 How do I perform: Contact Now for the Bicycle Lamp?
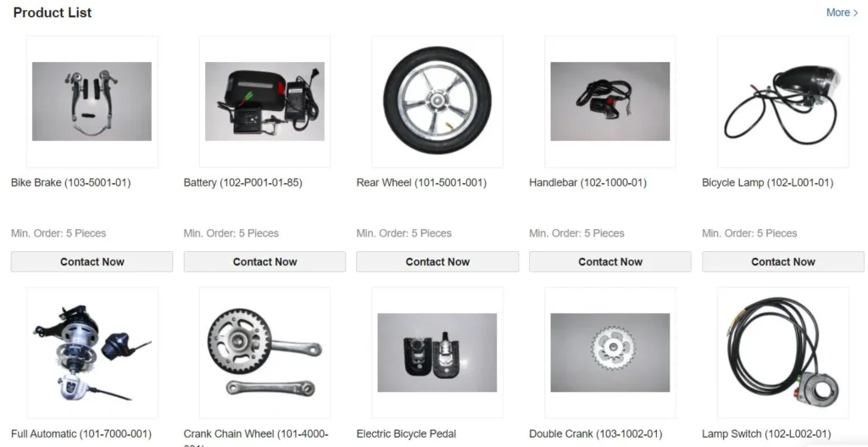[782, 261]
